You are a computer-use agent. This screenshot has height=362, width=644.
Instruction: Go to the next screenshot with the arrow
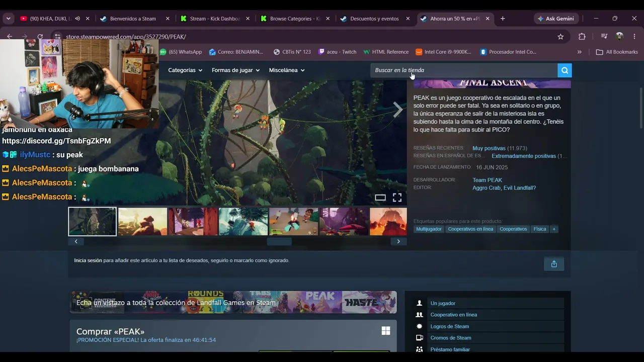point(398,110)
